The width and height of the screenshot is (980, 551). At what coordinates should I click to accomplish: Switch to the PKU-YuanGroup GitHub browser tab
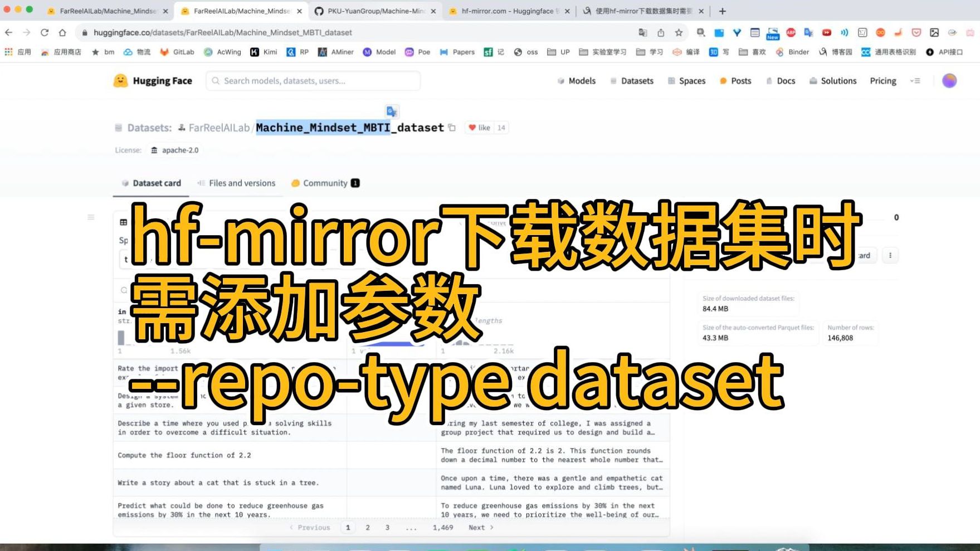pos(376,11)
